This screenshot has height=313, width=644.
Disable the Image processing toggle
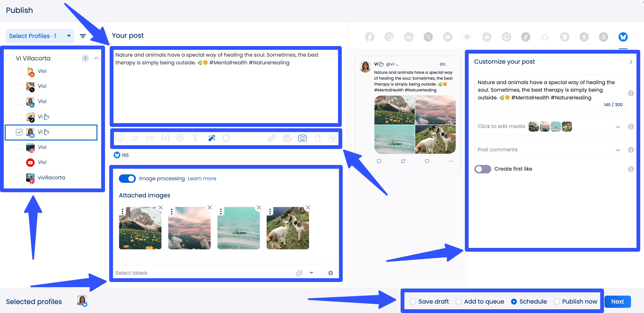pos(127,178)
